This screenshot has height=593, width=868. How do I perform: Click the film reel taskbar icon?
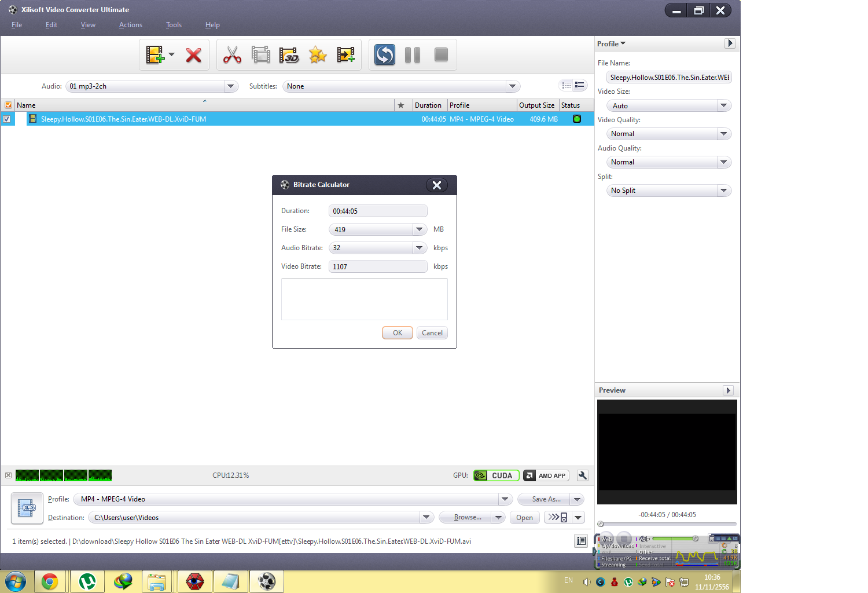point(267,581)
